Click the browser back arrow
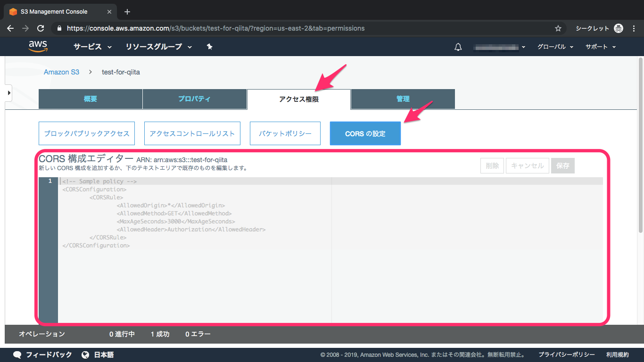 (10, 28)
